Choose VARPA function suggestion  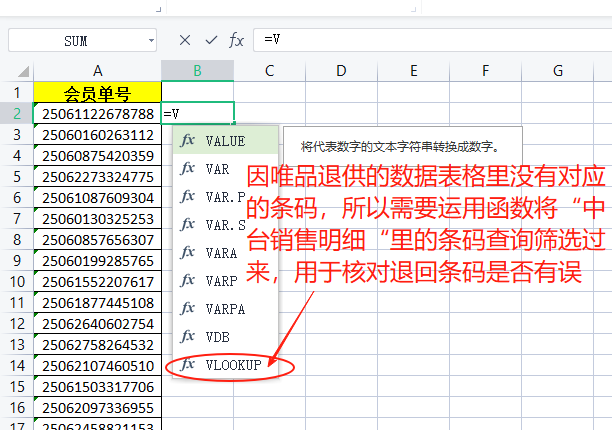coord(225,309)
